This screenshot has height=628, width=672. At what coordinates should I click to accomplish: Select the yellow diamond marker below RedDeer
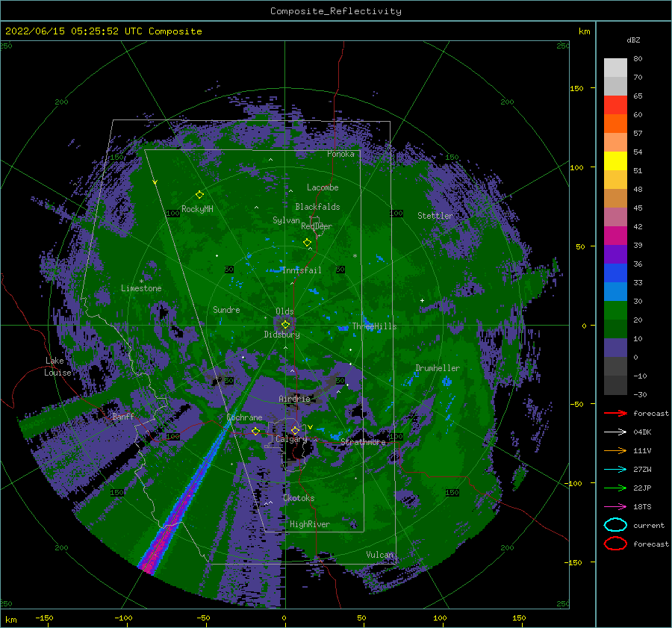point(308,243)
